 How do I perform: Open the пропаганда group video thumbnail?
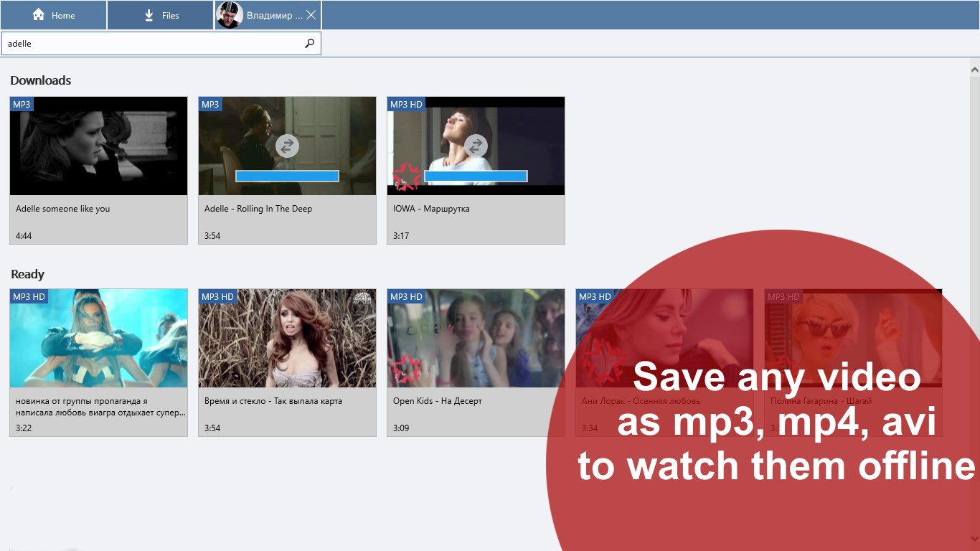98,339
